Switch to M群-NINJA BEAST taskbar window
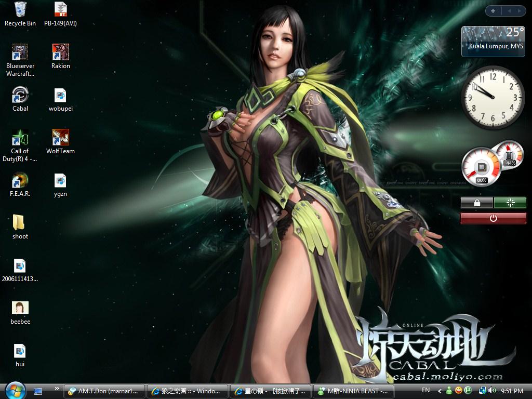Viewport: 532px width, 399px height. (x=354, y=391)
